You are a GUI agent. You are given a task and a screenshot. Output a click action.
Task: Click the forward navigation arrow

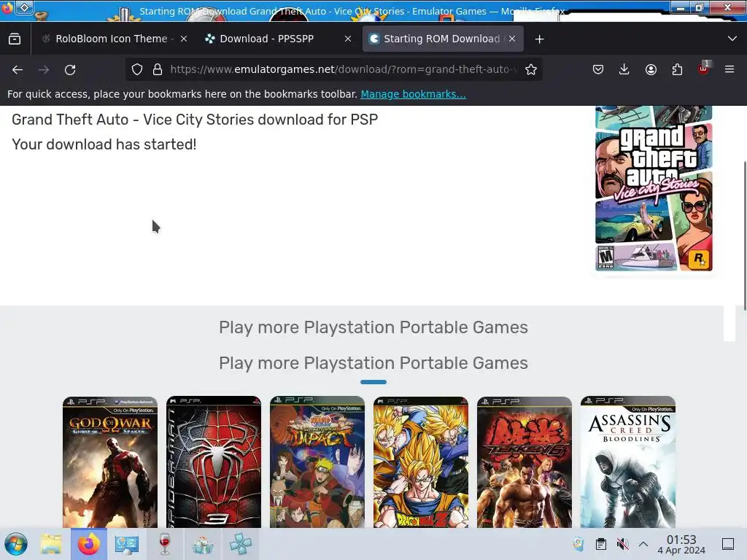[x=44, y=69]
